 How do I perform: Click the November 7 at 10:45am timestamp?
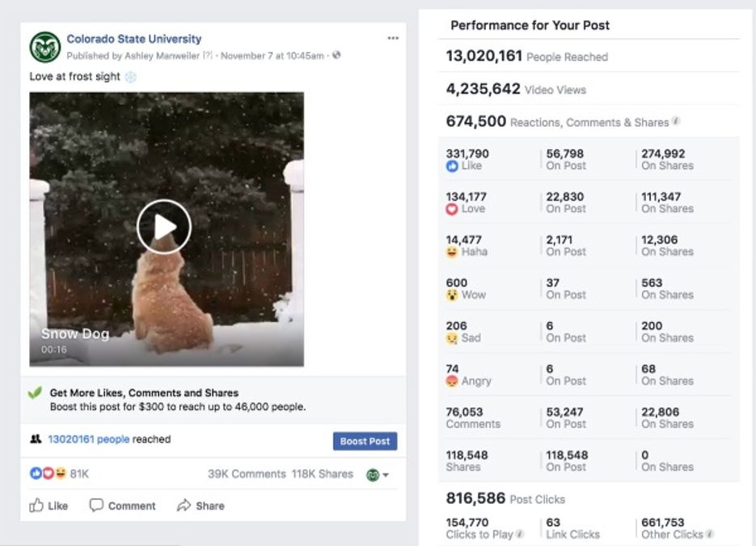pyautogui.click(x=272, y=56)
